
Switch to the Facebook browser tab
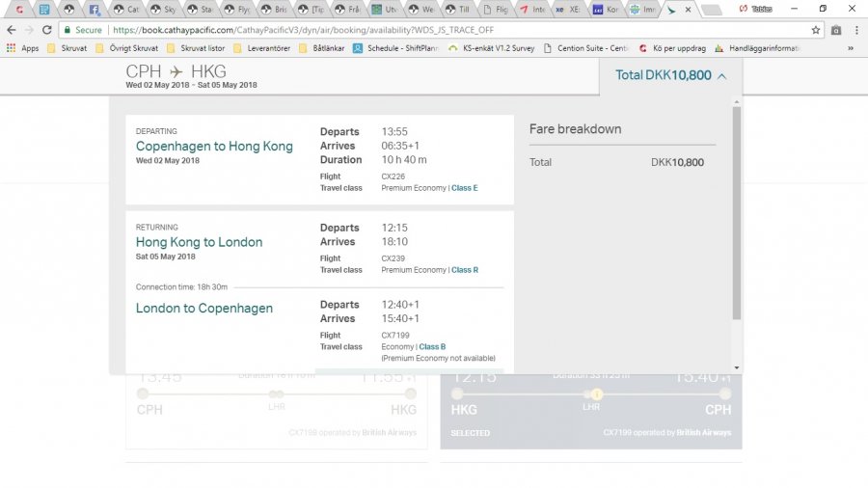pyautogui.click(x=95, y=10)
